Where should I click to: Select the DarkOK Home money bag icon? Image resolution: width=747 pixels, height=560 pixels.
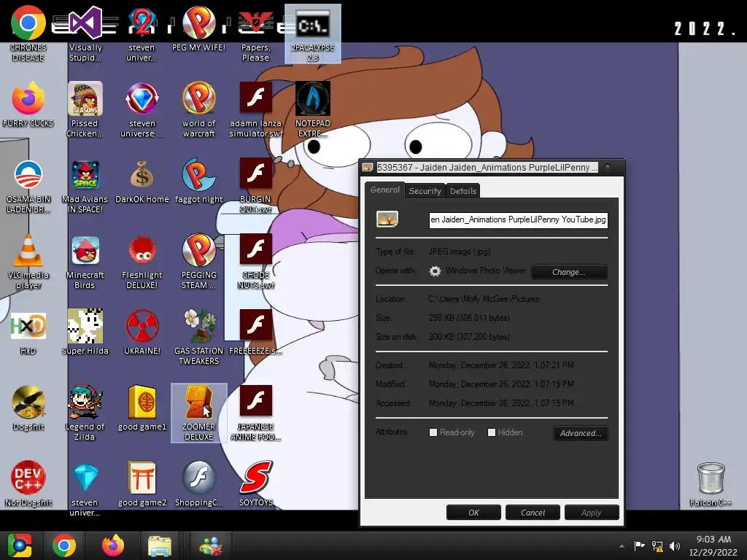pyautogui.click(x=142, y=182)
